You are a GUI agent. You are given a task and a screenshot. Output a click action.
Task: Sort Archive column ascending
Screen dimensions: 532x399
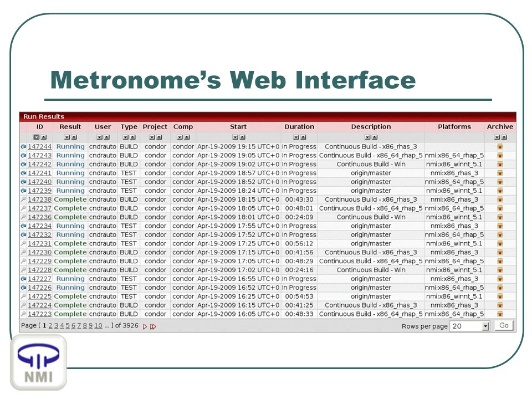[504, 137]
